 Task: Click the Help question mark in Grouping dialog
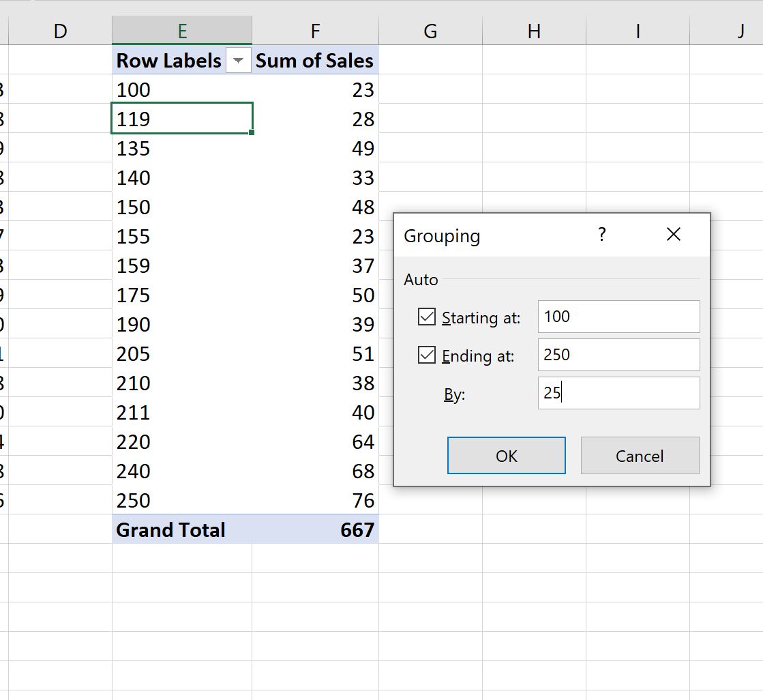coord(601,235)
